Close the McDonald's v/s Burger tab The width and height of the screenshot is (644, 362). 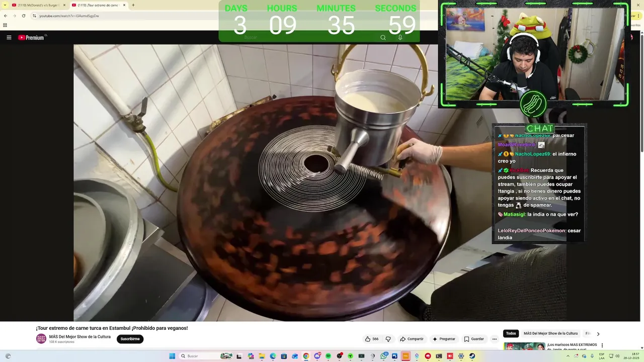pyautogui.click(x=64, y=5)
